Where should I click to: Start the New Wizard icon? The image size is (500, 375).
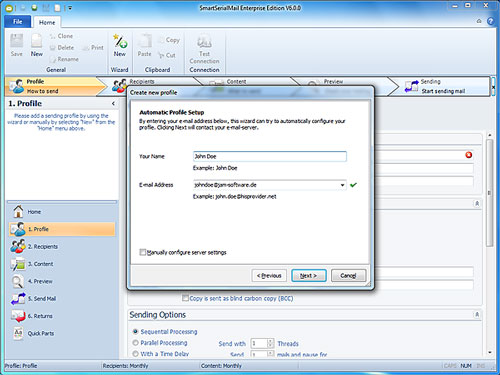119,45
